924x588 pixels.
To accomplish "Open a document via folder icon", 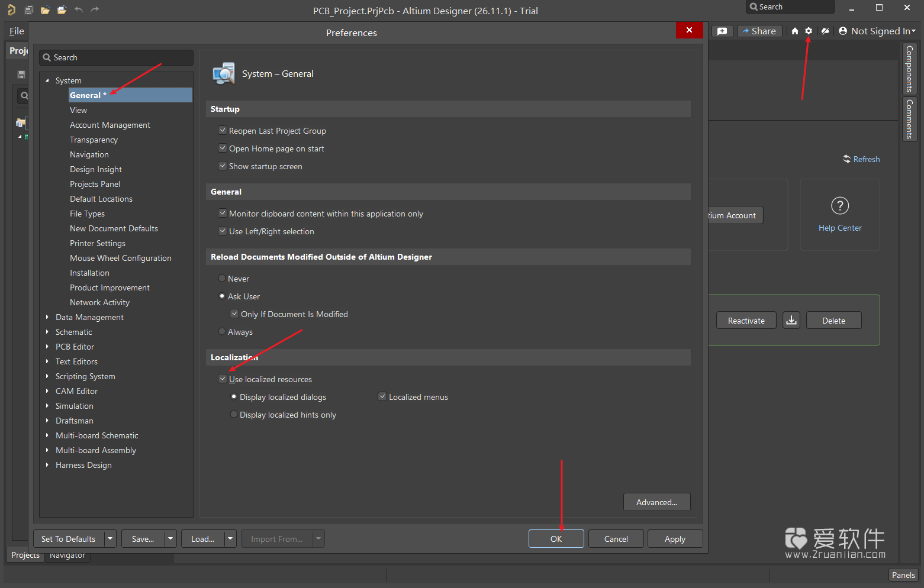I will [x=45, y=10].
